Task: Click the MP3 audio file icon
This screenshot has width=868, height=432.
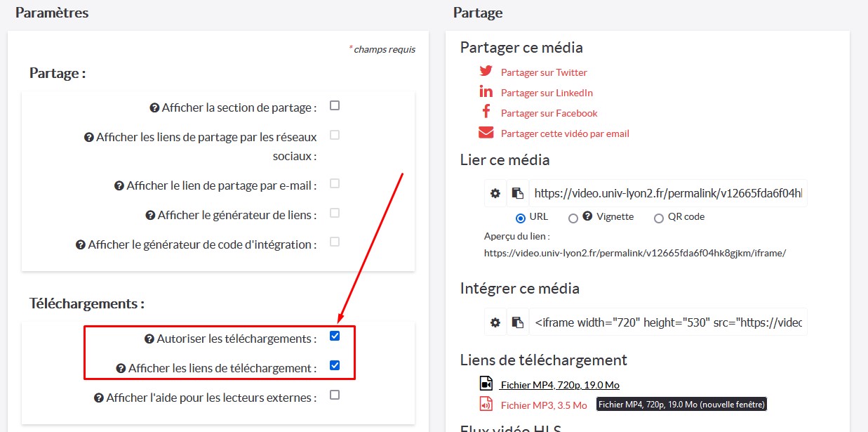Action: (486, 404)
